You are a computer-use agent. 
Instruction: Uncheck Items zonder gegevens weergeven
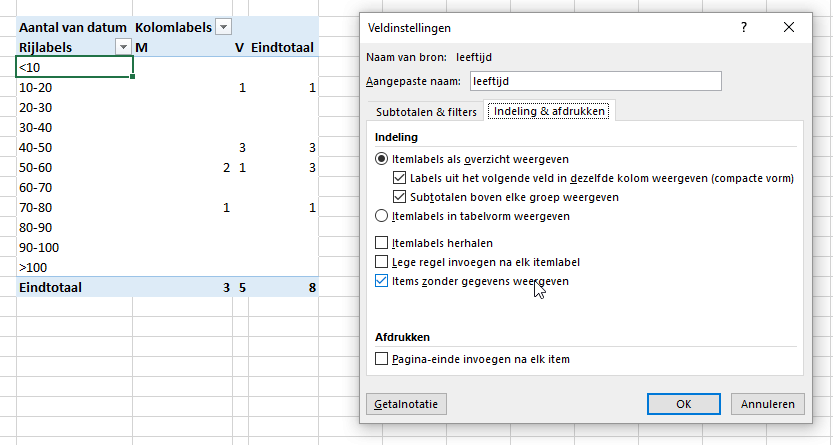(x=381, y=281)
